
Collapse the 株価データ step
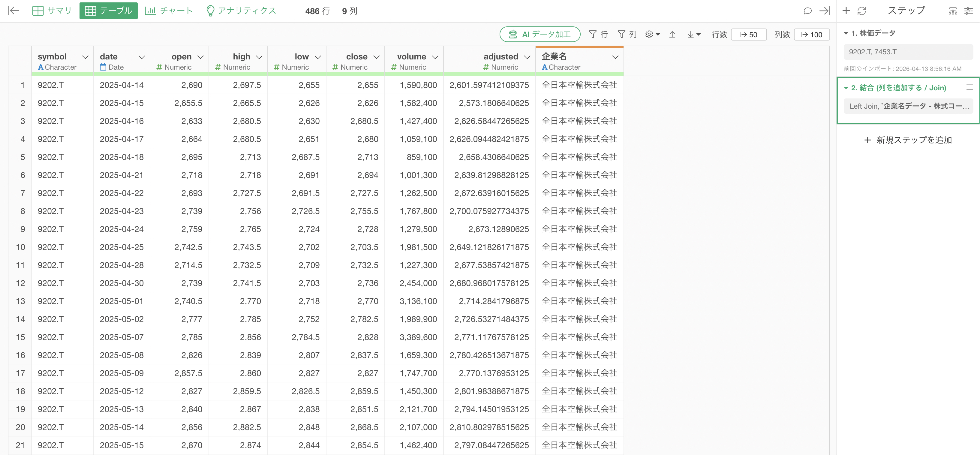click(x=846, y=33)
